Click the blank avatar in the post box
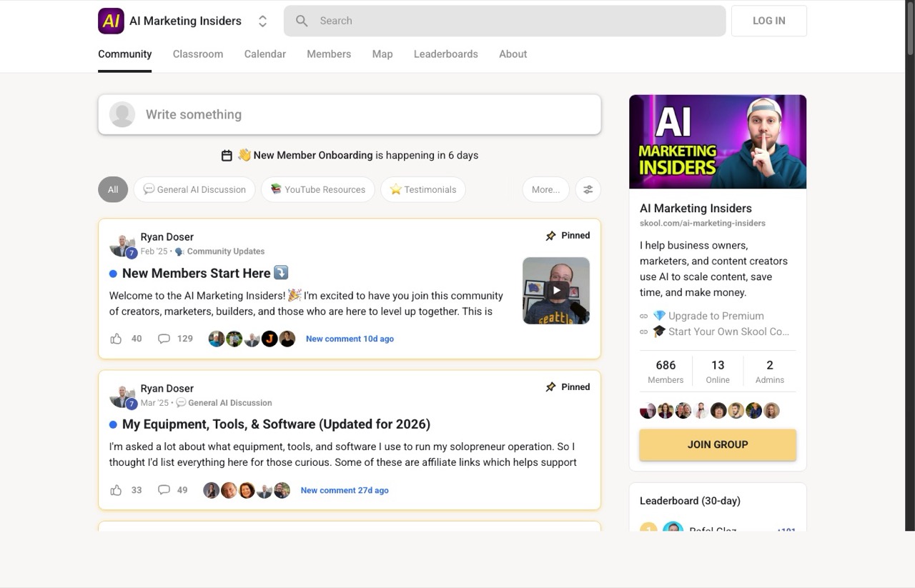Screen dimensions: 915x588 point(122,114)
